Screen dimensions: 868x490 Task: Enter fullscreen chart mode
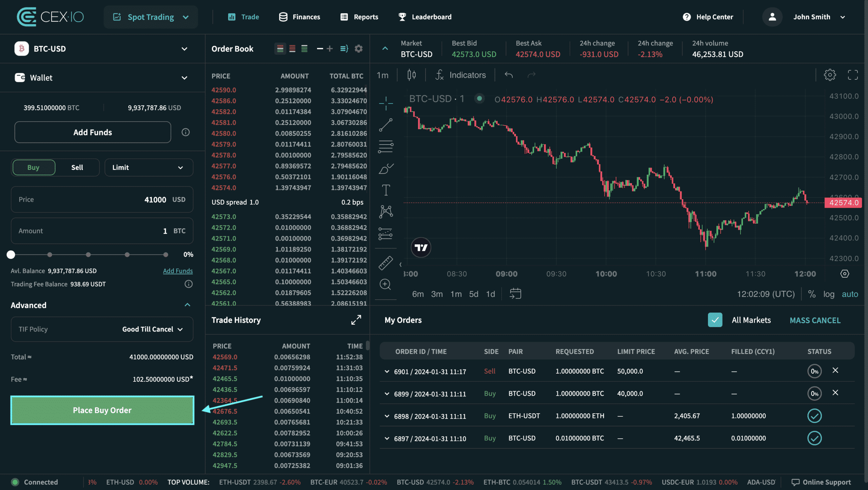(x=853, y=75)
